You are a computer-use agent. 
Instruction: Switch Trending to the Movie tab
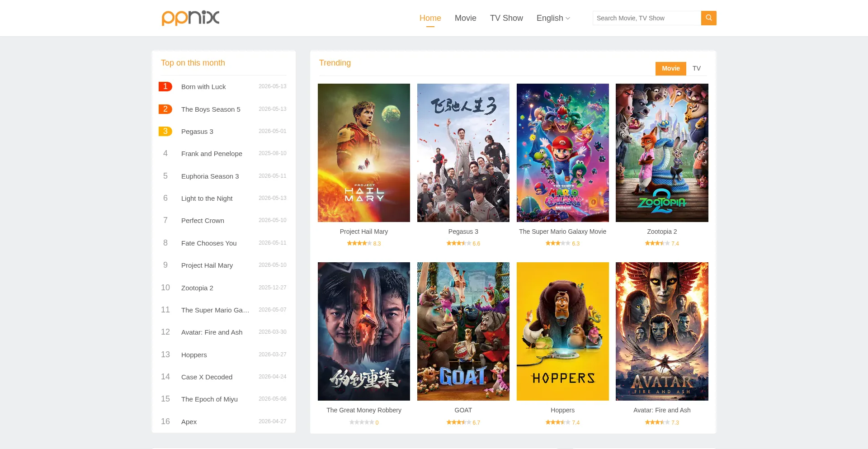(x=670, y=68)
